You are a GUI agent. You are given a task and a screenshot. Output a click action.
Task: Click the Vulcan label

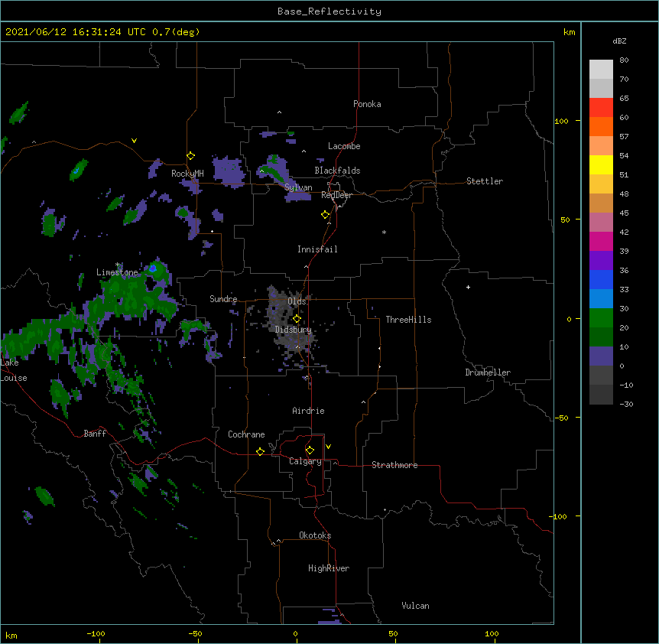(415, 606)
